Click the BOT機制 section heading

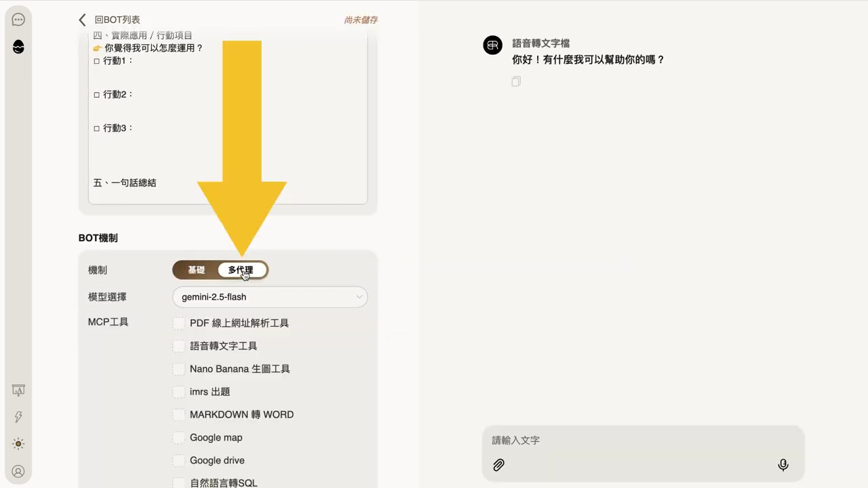[98, 238]
